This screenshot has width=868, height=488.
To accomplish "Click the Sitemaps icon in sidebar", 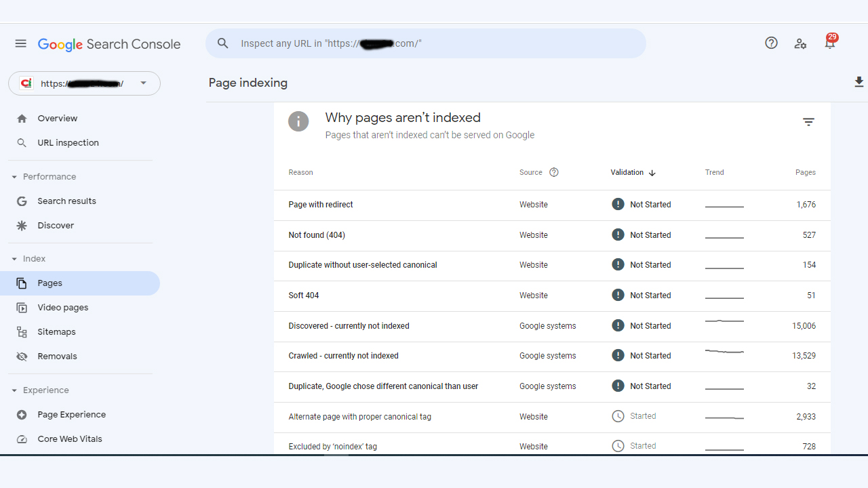I will point(22,331).
